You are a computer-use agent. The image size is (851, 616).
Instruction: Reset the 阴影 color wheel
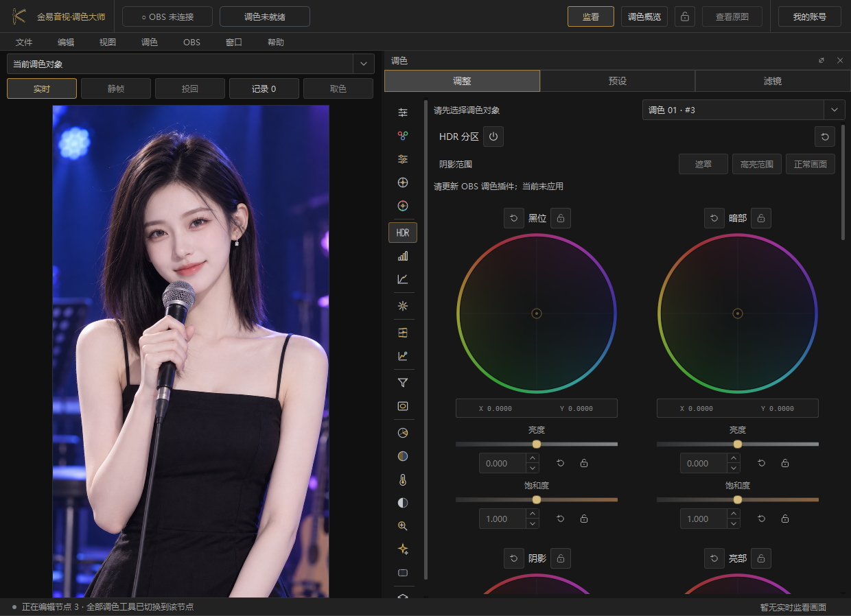[513, 558]
